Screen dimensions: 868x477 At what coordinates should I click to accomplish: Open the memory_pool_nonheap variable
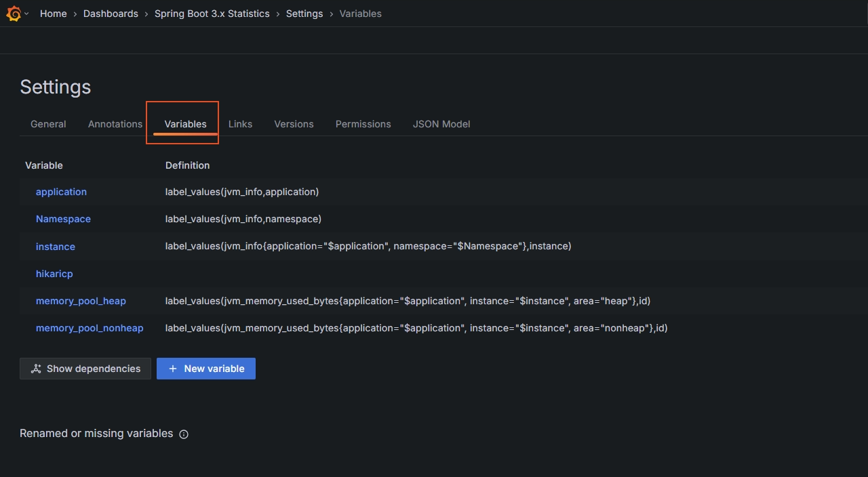tap(90, 328)
